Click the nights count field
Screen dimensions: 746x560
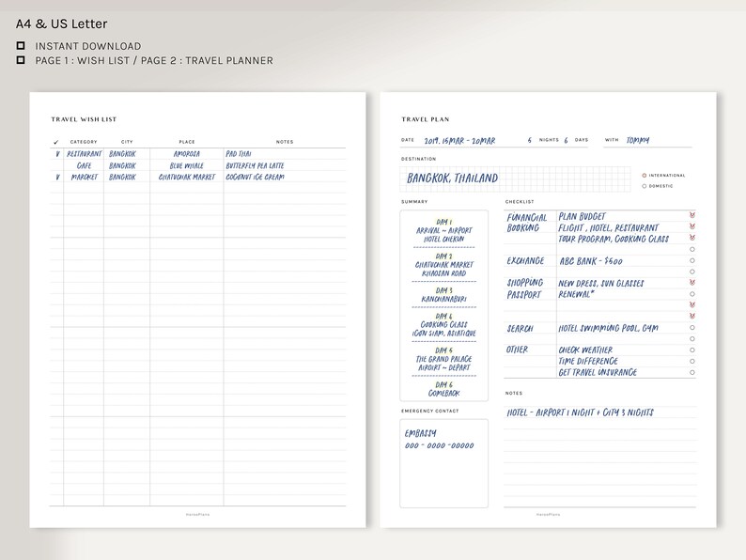[530, 140]
